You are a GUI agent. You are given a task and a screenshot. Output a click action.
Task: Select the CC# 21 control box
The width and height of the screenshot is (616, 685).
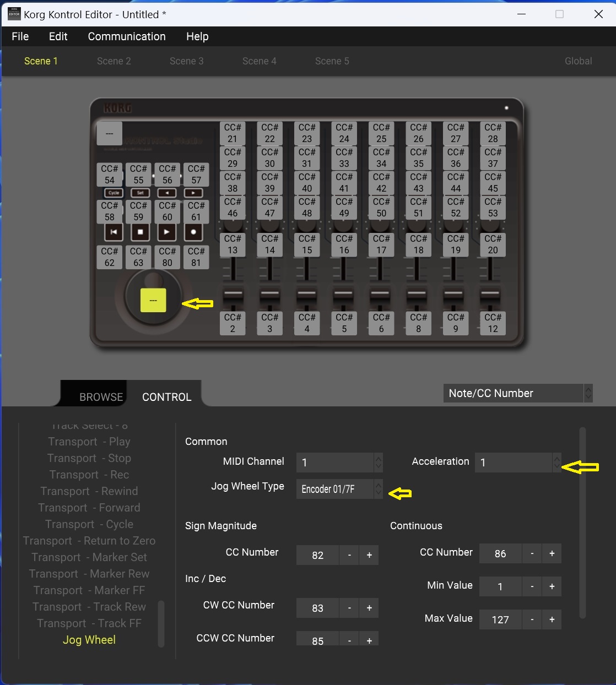pos(233,133)
